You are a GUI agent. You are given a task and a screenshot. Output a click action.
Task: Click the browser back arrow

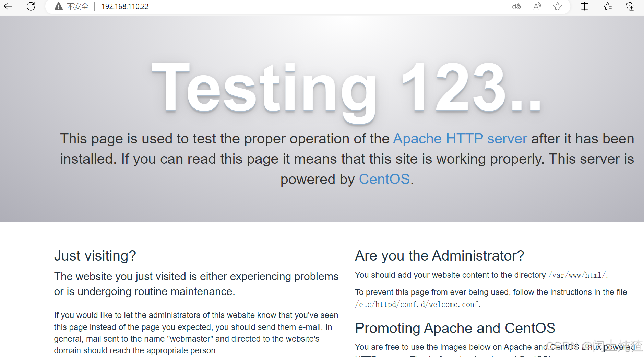pyautogui.click(x=8, y=6)
